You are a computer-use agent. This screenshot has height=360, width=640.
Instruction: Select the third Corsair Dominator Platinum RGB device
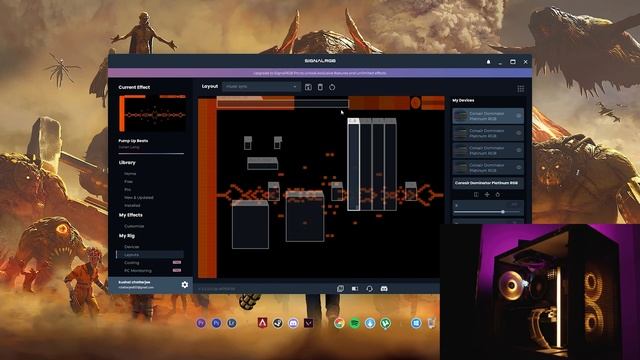coord(488,150)
